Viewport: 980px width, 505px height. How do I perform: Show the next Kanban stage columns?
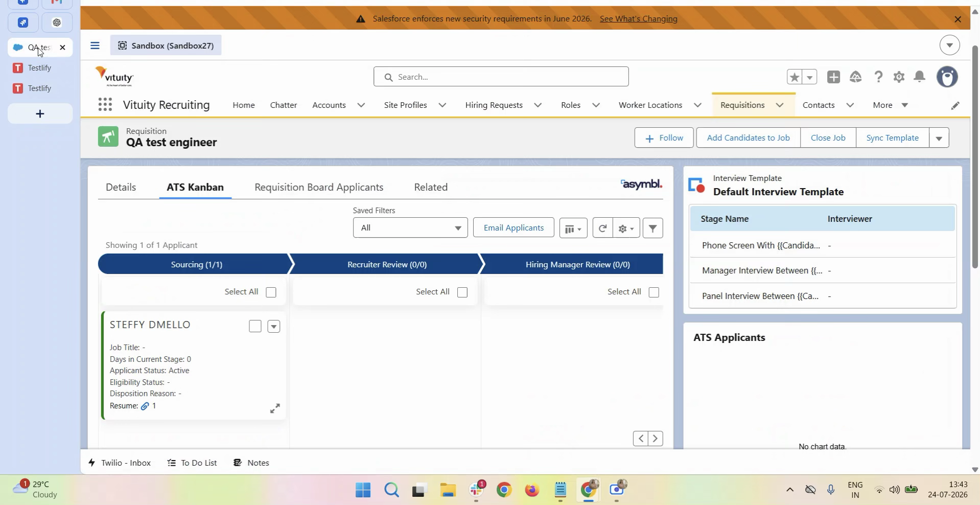click(x=656, y=439)
